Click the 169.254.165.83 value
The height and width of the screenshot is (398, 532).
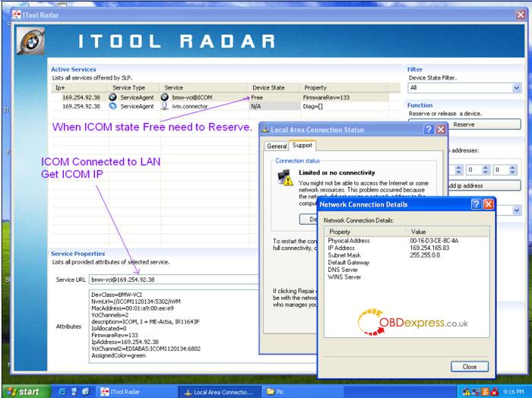point(429,248)
